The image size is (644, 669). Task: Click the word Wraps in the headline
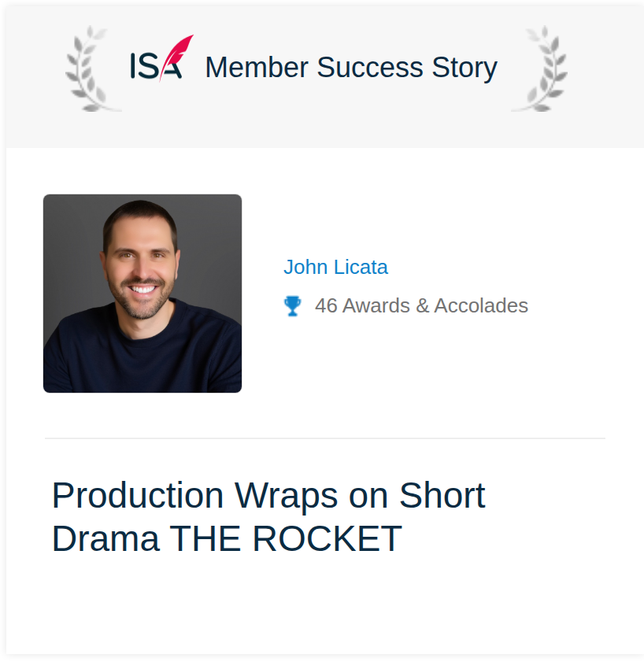287,496
